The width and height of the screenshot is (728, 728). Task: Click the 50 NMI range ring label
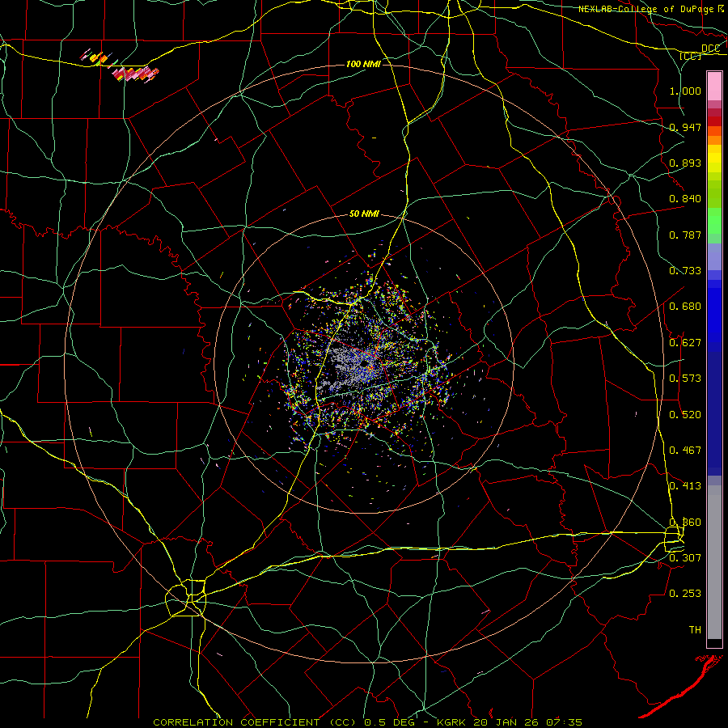click(x=364, y=214)
